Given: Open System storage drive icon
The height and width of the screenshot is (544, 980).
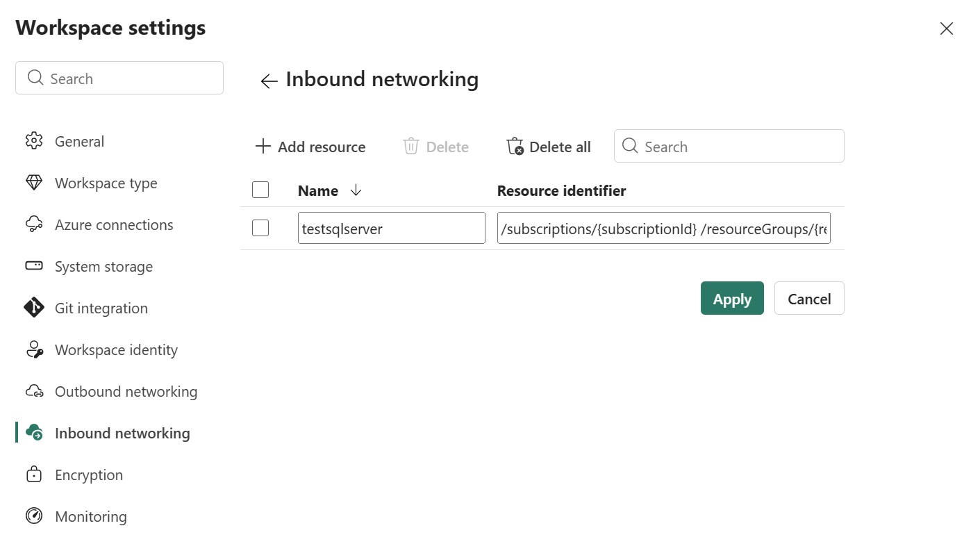Looking at the screenshot, I should pos(34,266).
